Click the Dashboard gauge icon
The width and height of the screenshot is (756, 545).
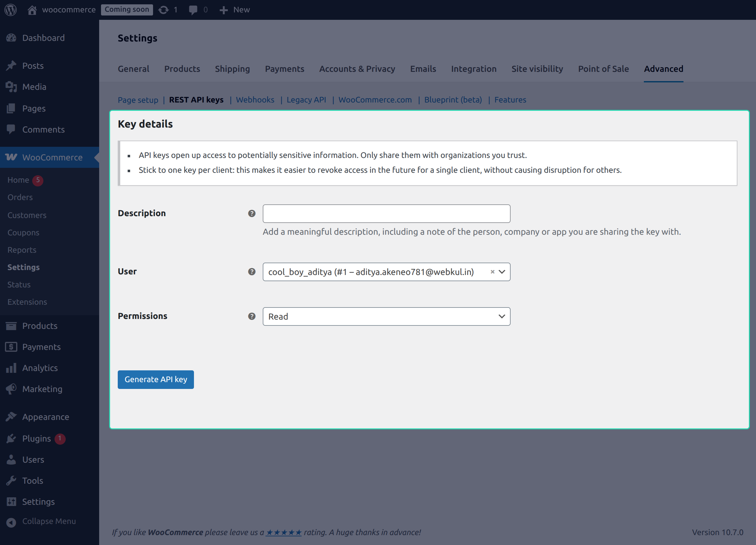(11, 38)
